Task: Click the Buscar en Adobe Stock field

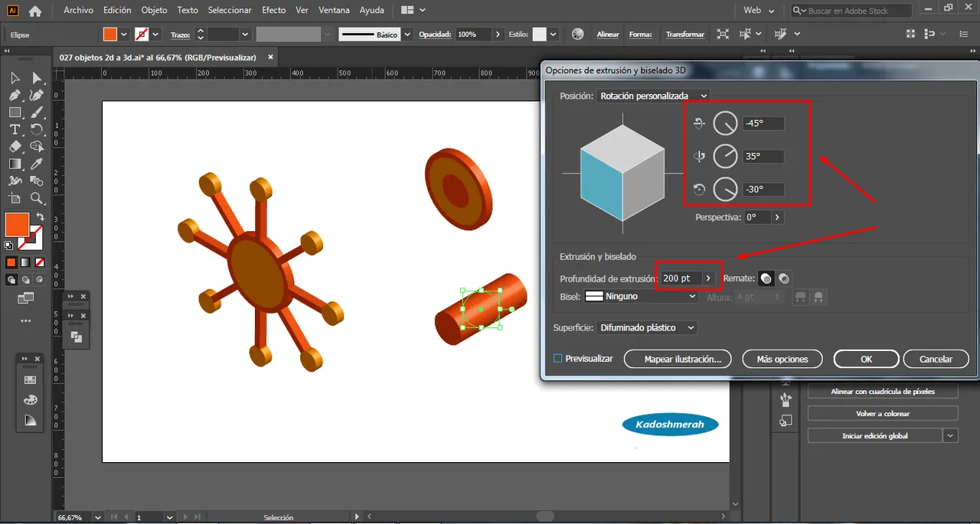Action: pos(851,11)
